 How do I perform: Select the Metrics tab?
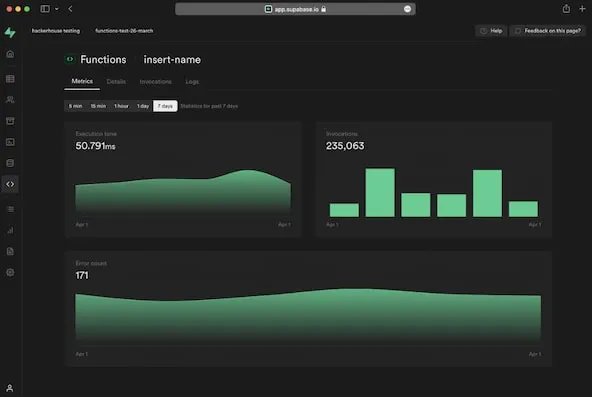pyautogui.click(x=82, y=81)
